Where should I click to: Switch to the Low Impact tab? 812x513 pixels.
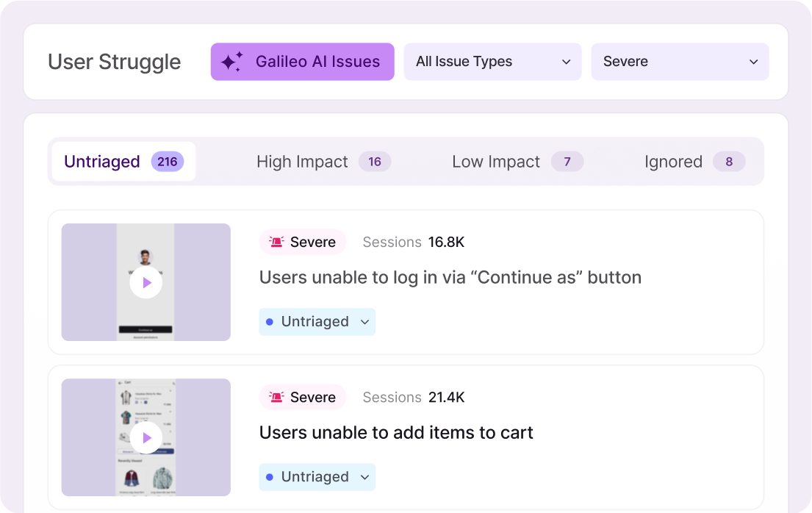496,162
